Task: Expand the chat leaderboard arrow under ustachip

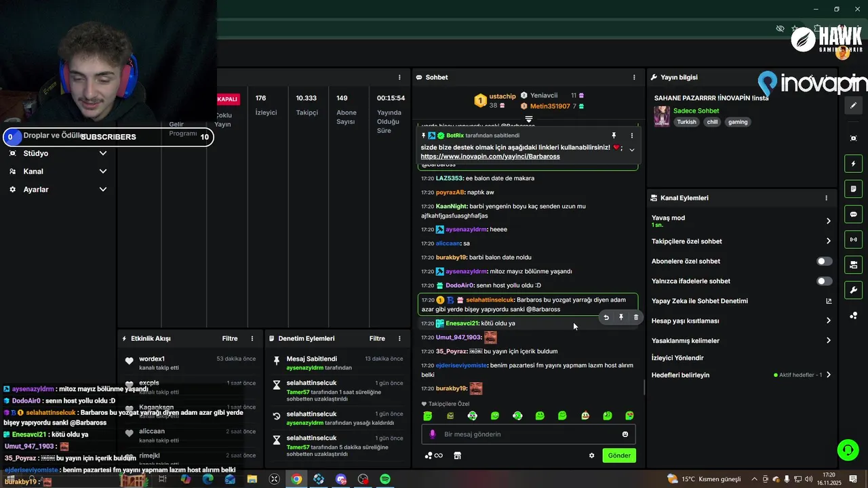Action: [529, 119]
